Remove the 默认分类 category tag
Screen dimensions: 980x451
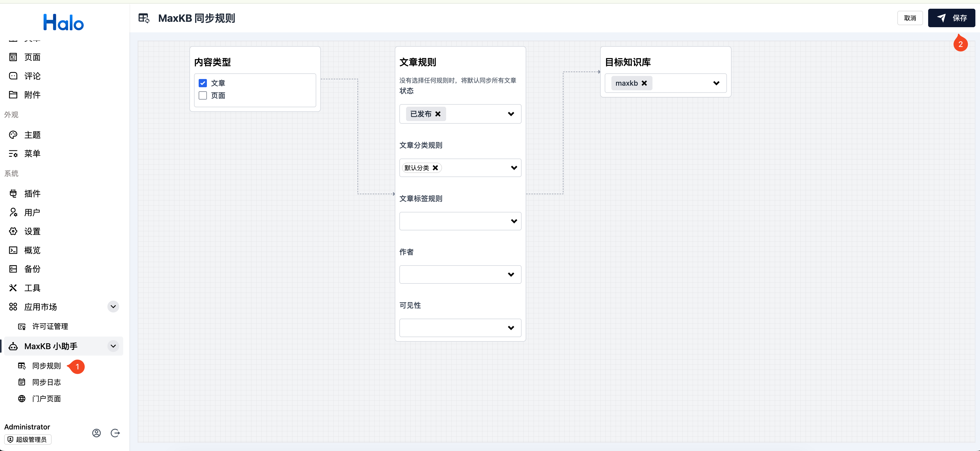pos(435,168)
